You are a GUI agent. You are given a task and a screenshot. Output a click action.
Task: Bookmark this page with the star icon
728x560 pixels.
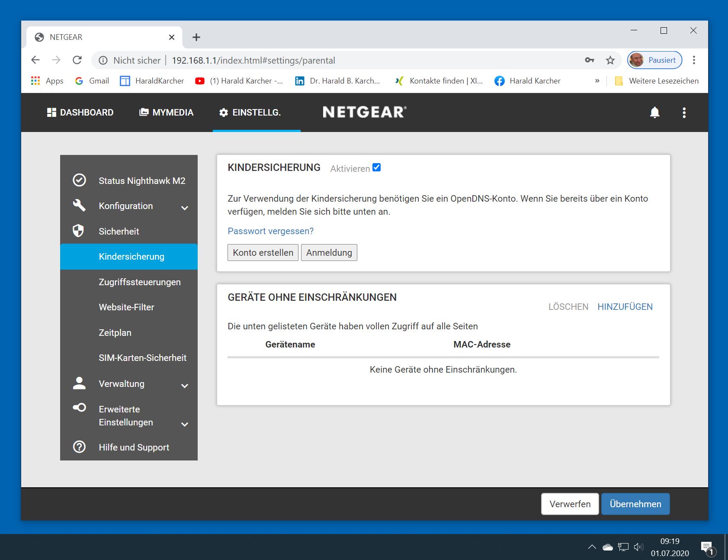610,60
